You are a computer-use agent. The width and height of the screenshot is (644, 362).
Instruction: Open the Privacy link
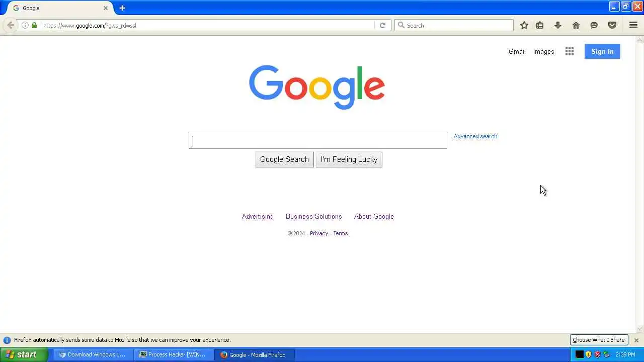[319, 233]
